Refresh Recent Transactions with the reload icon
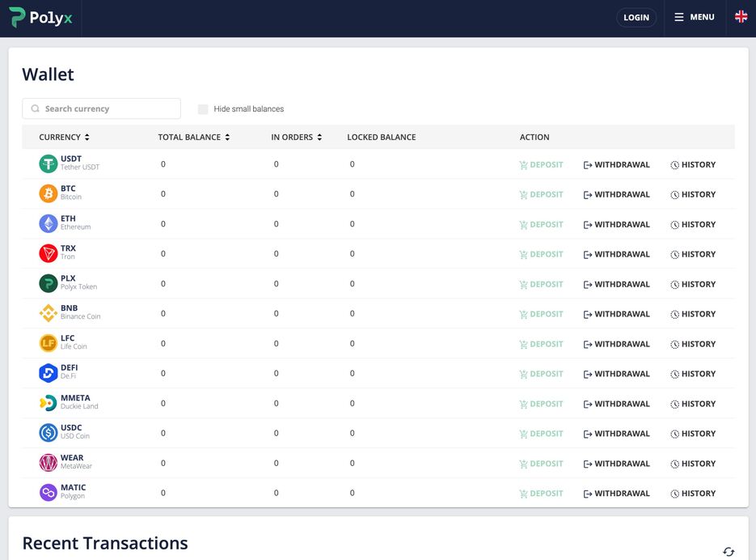Image resolution: width=756 pixels, height=560 pixels. pos(729,551)
